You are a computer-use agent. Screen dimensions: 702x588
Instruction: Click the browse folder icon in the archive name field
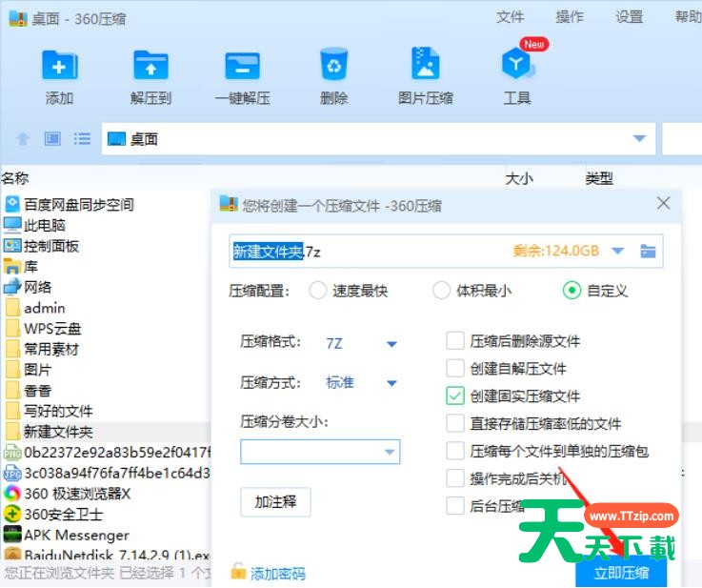pyautogui.click(x=648, y=251)
